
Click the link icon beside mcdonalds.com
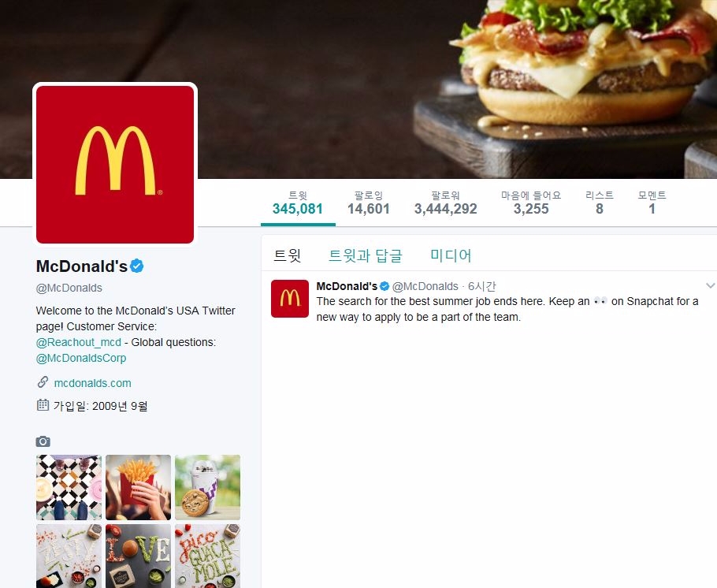[x=43, y=382]
